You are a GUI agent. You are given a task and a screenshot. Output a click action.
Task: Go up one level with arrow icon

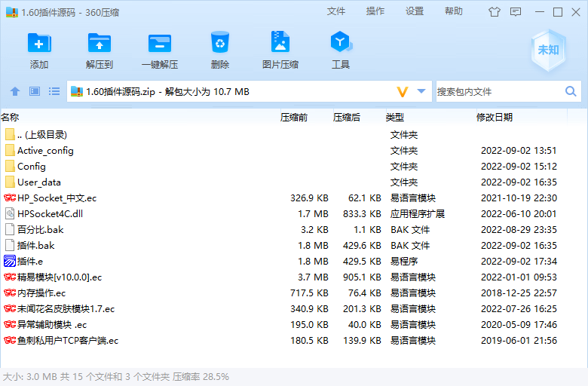[x=15, y=91]
